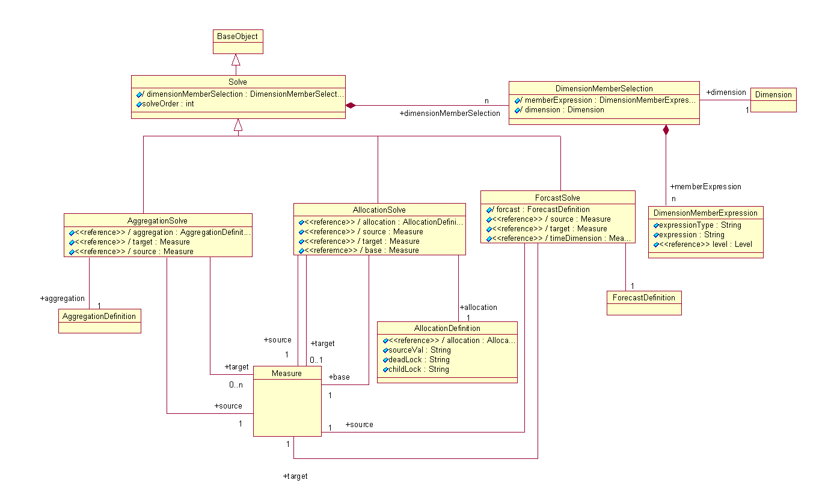Select the icon next to level : Level reference
Image resolution: width=834 pixels, height=504 pixels.
point(655,244)
